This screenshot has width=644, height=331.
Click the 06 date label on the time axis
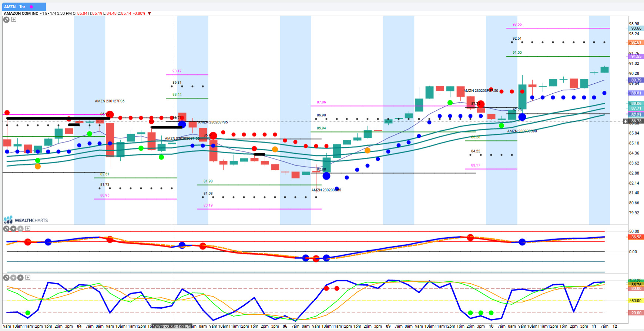(x=285, y=326)
